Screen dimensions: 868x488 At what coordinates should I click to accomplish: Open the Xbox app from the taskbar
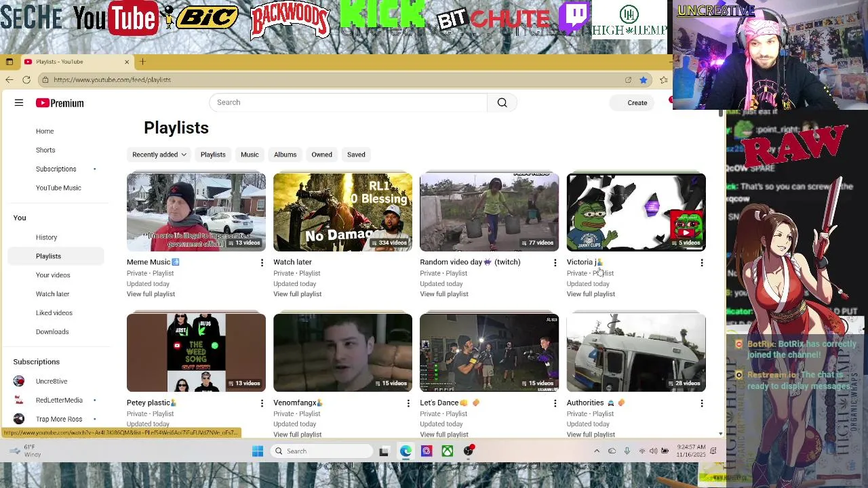(448, 451)
